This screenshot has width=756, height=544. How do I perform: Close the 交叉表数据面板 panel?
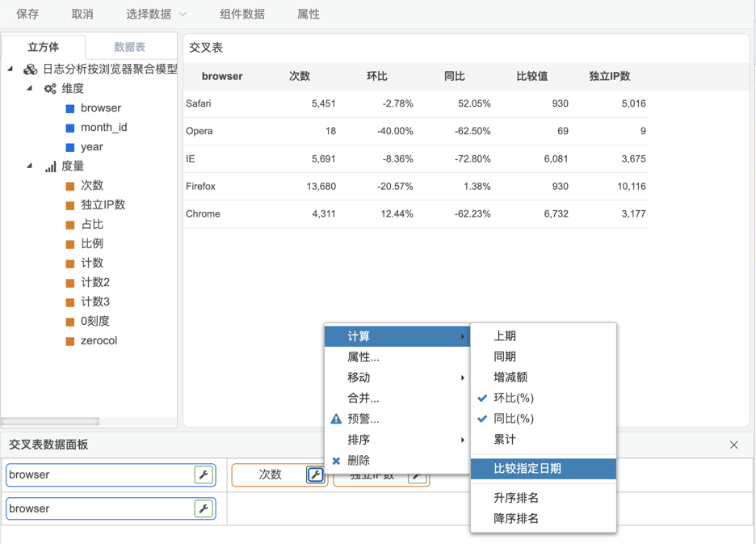(x=733, y=445)
